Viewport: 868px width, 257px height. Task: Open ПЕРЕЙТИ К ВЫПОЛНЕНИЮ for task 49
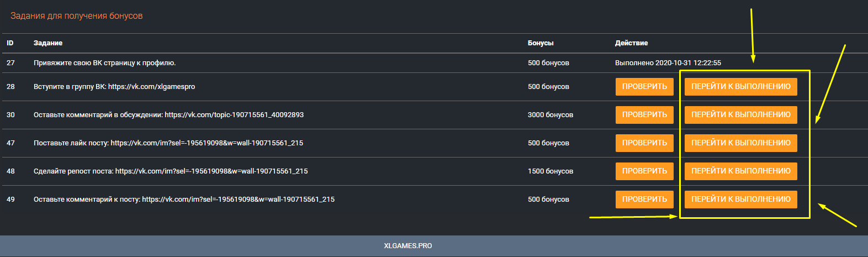(740, 200)
